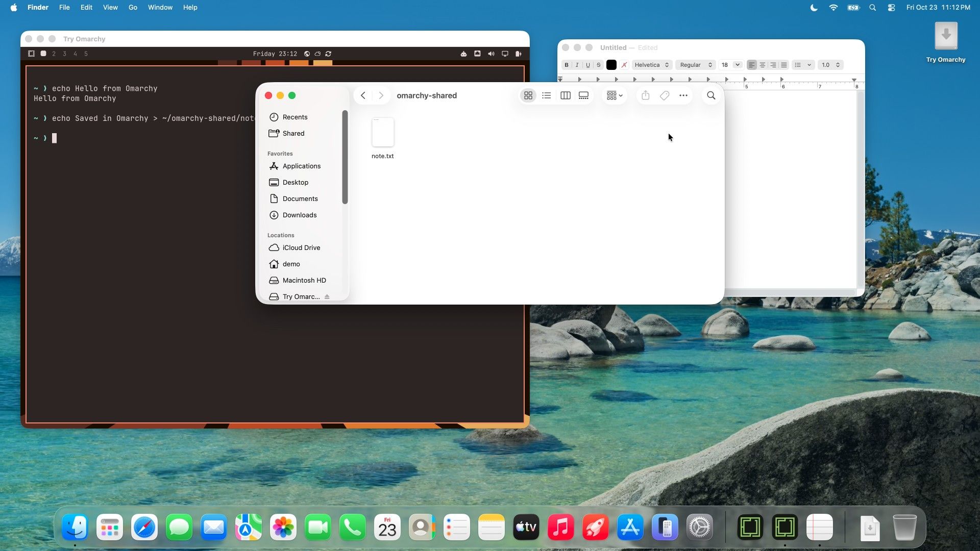Screen dimensions: 980x551
Task: Go back in Finder navigation
Action: click(x=363, y=95)
